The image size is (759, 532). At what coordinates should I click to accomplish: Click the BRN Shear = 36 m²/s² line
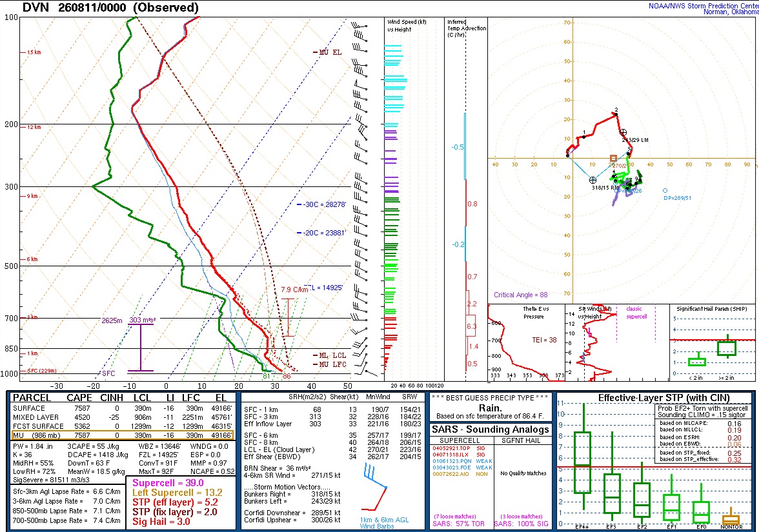pyautogui.click(x=278, y=468)
